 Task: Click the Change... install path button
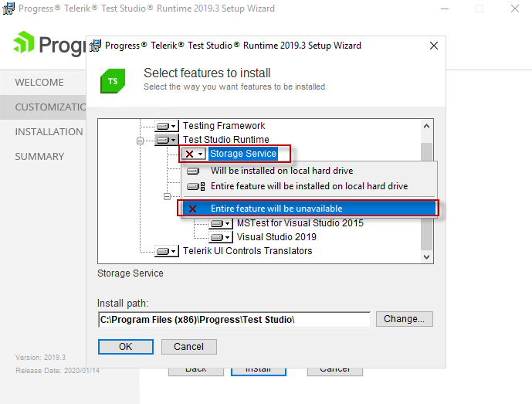[x=404, y=319]
